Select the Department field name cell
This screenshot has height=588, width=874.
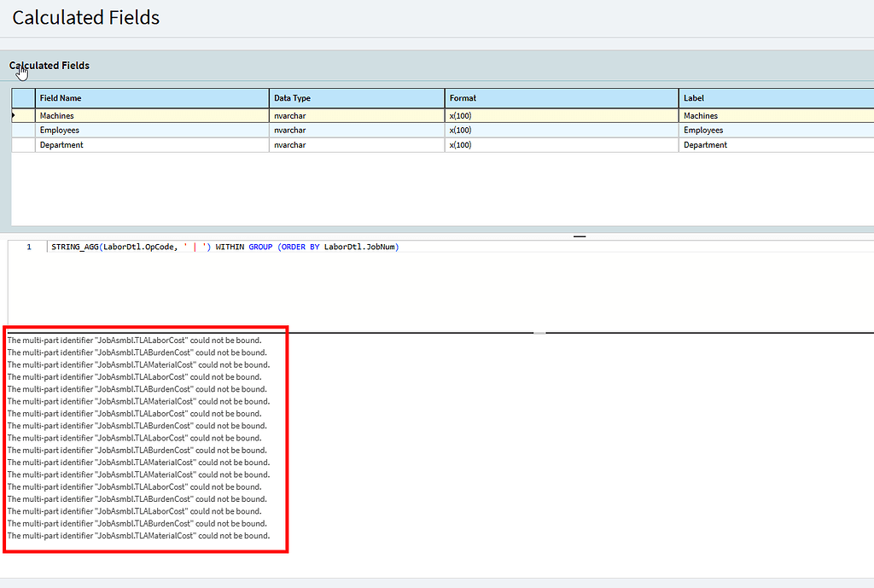[x=152, y=144]
